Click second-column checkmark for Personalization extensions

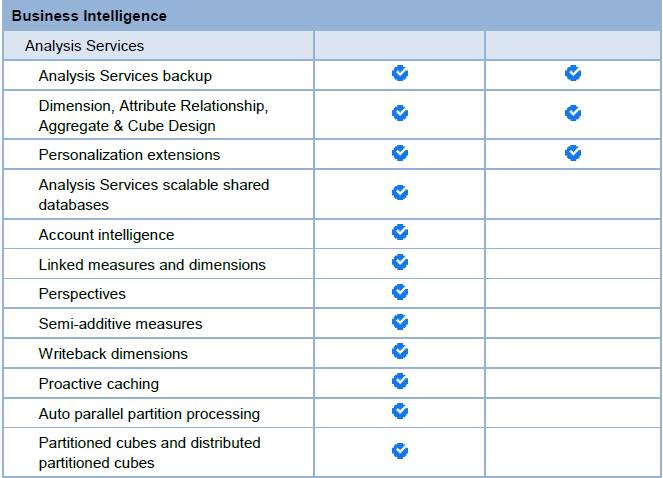coord(573,153)
